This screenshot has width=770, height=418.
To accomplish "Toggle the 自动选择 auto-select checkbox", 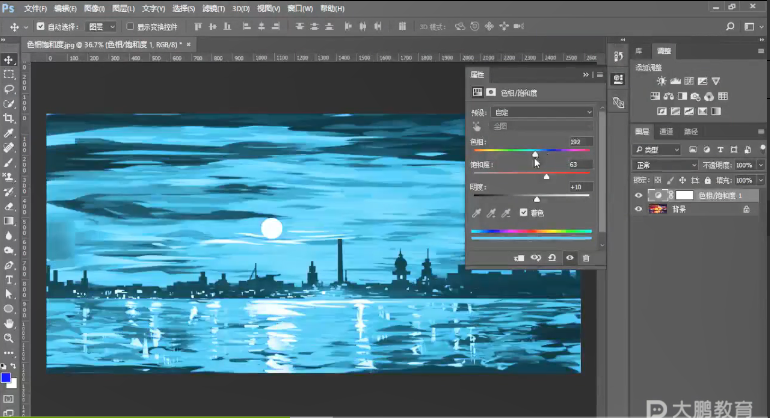I will (x=38, y=26).
